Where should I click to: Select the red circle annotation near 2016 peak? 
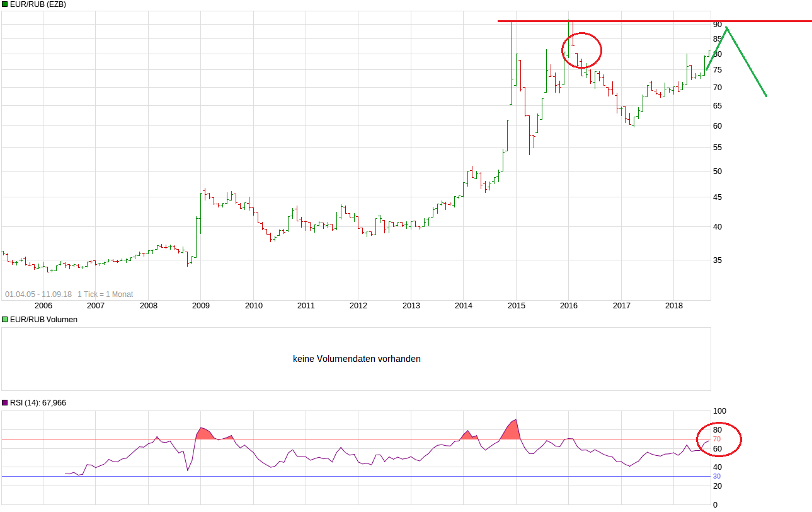click(x=581, y=50)
